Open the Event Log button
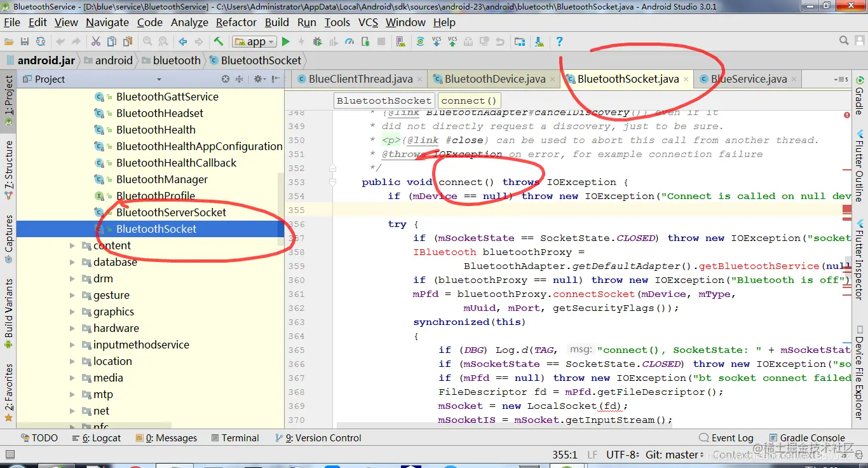The image size is (868, 468). point(726,438)
